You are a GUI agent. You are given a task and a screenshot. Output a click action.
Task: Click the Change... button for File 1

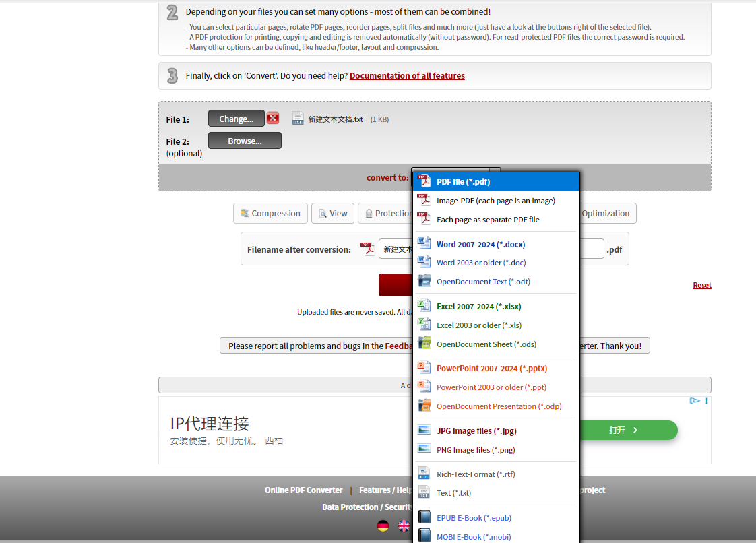click(x=237, y=119)
